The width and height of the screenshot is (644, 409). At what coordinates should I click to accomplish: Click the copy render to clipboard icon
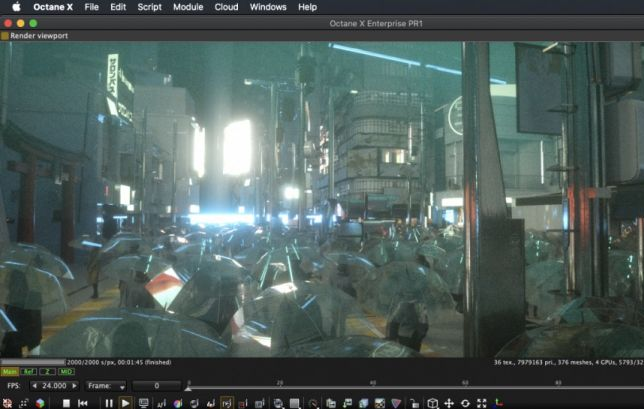coord(331,403)
